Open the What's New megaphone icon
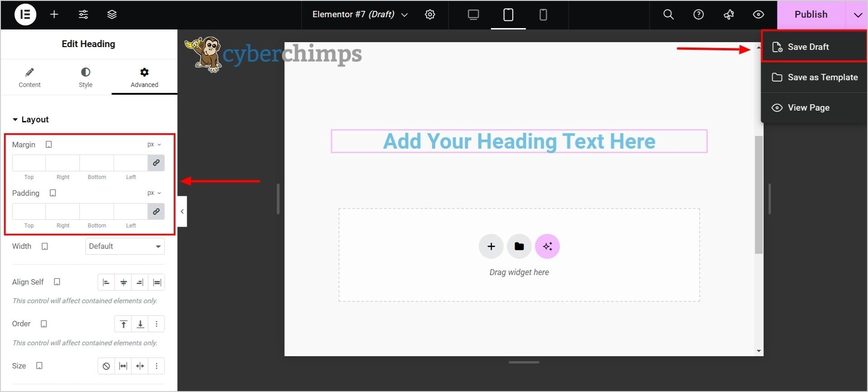 coord(729,15)
